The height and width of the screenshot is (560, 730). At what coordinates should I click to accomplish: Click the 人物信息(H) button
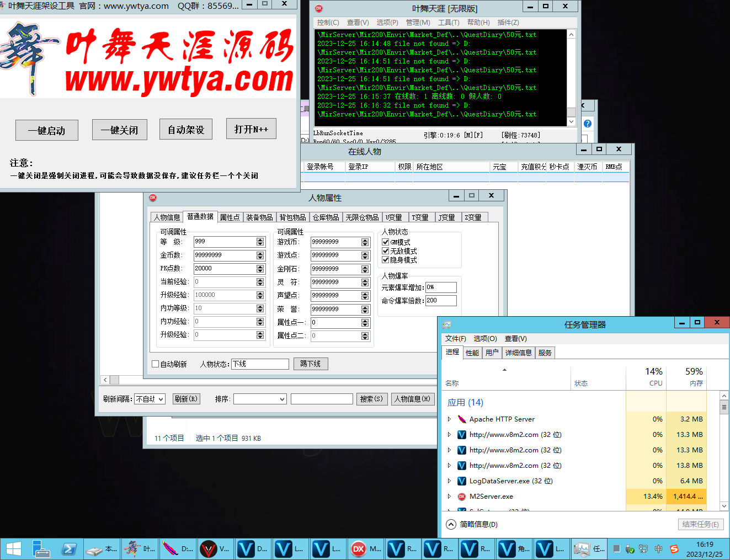(x=412, y=399)
